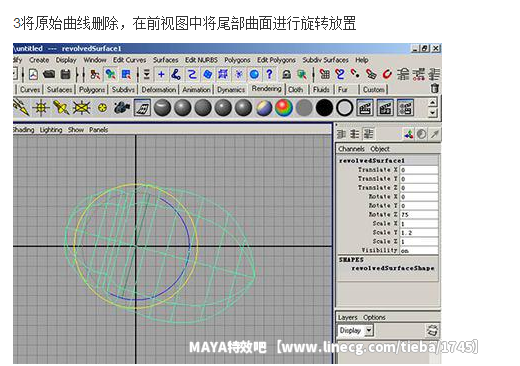520x366 pixels.
Task: Click the red magnet snap icon
Action: [x=387, y=74]
